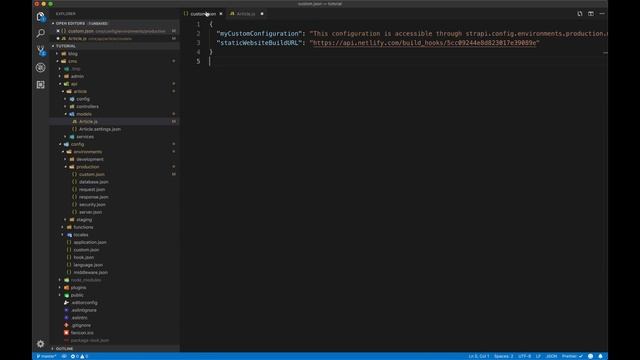This screenshot has width=640, height=360.
Task: Open database.json file
Action: (93, 182)
